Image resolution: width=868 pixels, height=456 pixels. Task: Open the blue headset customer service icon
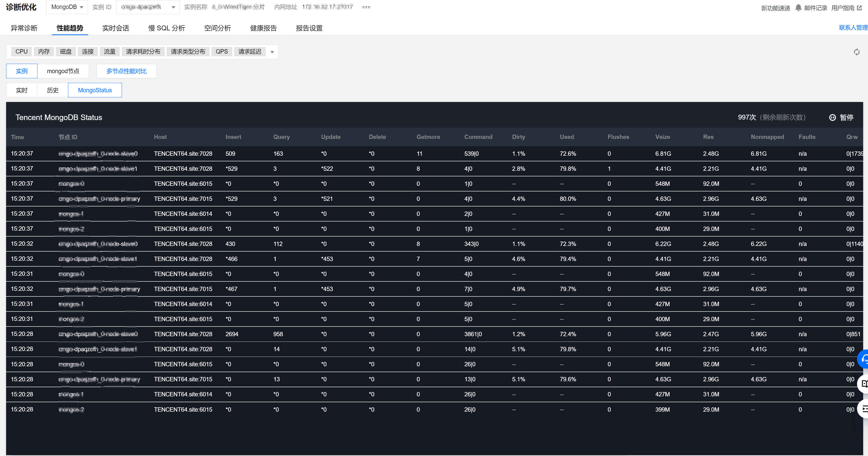[864, 359]
